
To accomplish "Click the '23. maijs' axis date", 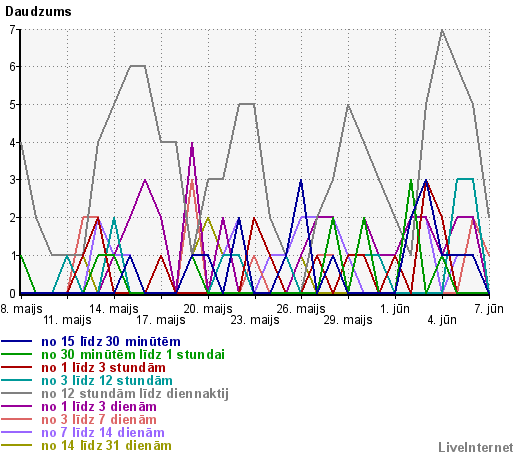I will tap(255, 320).
